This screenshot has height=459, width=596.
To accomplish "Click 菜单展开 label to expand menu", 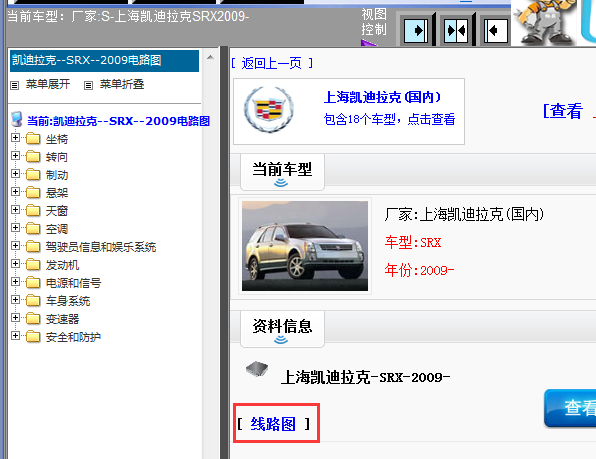I will tap(48, 84).
